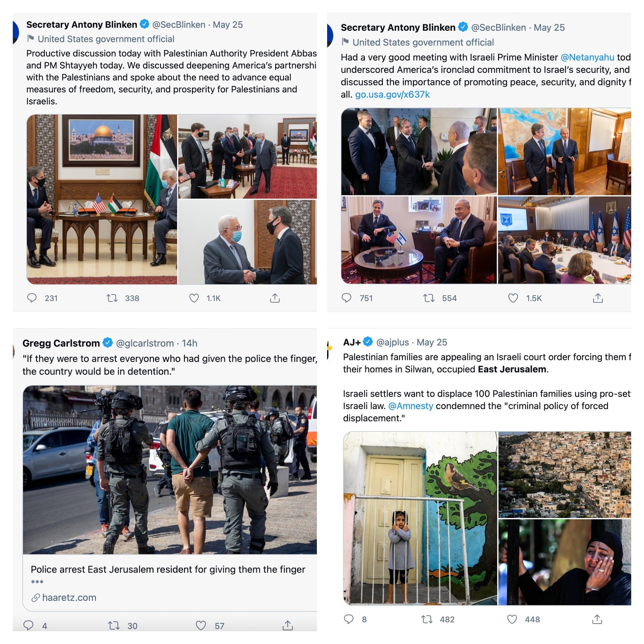This screenshot has width=644, height=644.
Task: Retweet Blinken's Palestinian Authority discussion tweet
Action: point(112,298)
